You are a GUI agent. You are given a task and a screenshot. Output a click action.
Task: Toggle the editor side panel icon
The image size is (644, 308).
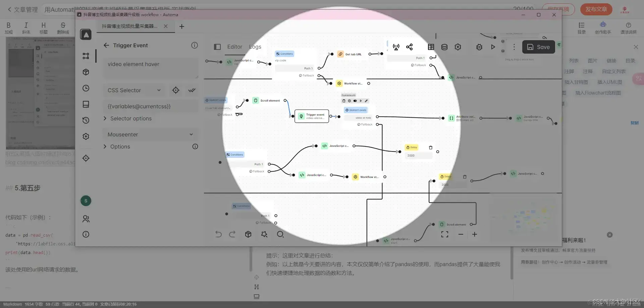click(217, 47)
